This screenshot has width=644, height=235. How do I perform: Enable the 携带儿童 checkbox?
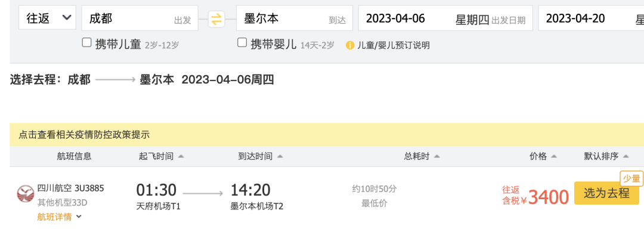[86, 43]
